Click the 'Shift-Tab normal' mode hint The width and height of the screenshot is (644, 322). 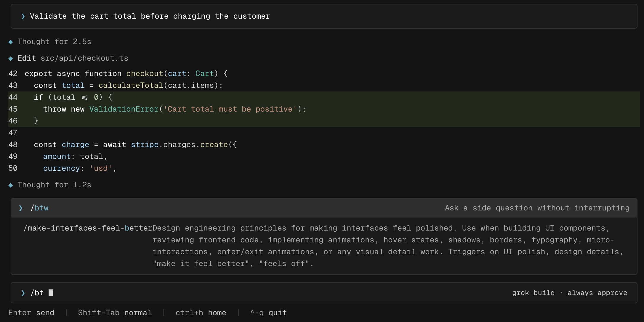[x=115, y=313]
